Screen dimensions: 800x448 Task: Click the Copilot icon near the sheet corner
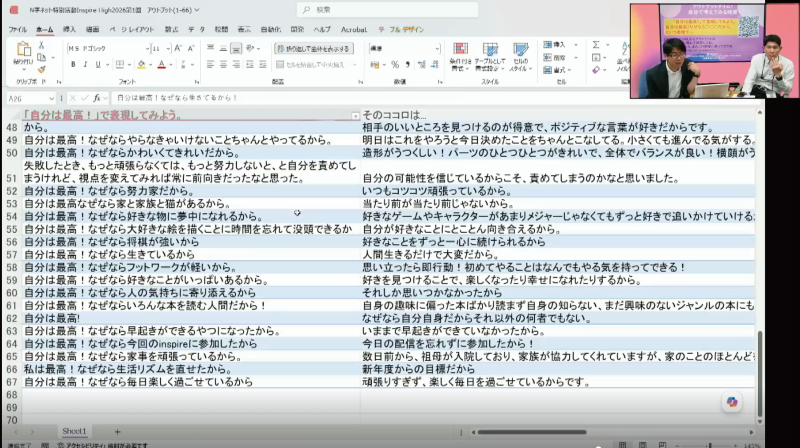(732, 402)
